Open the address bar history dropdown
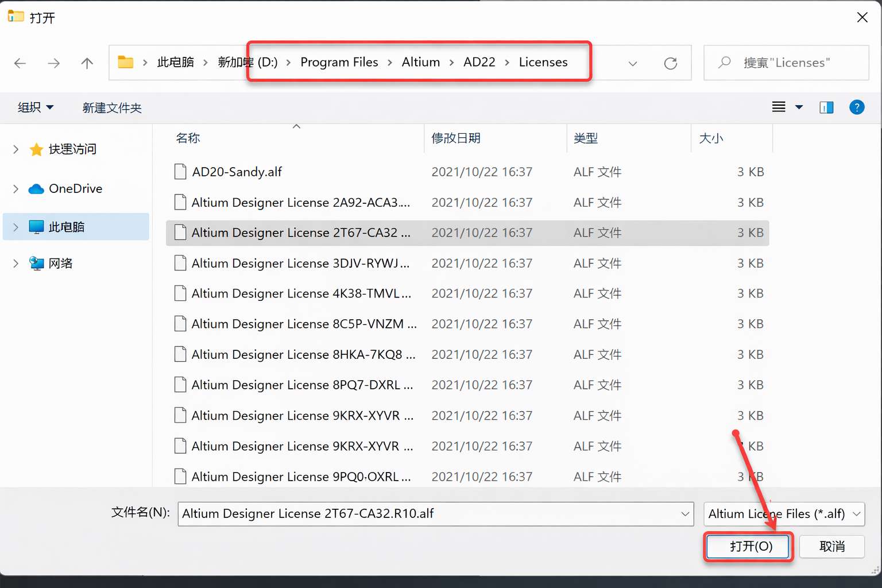The height and width of the screenshot is (588, 882). pyautogui.click(x=633, y=63)
